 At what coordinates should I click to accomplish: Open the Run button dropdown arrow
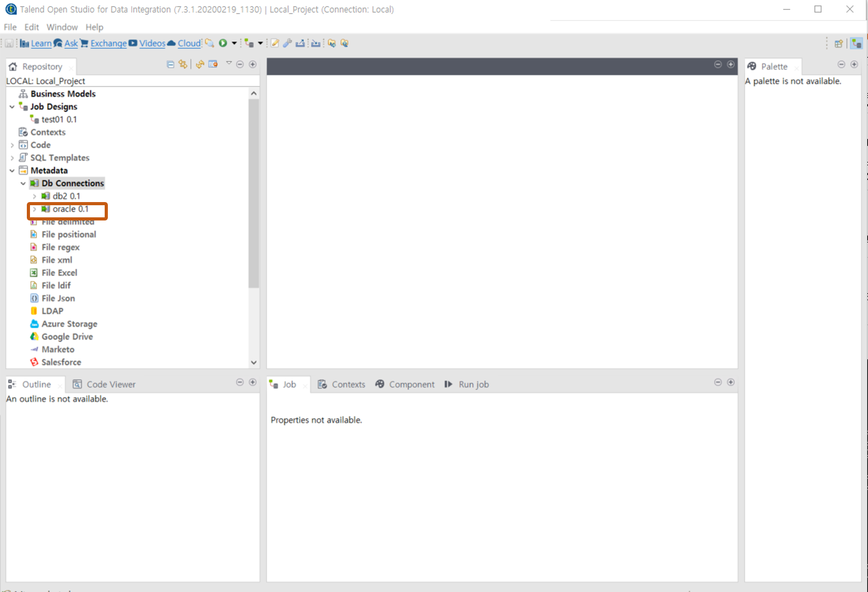coord(234,43)
